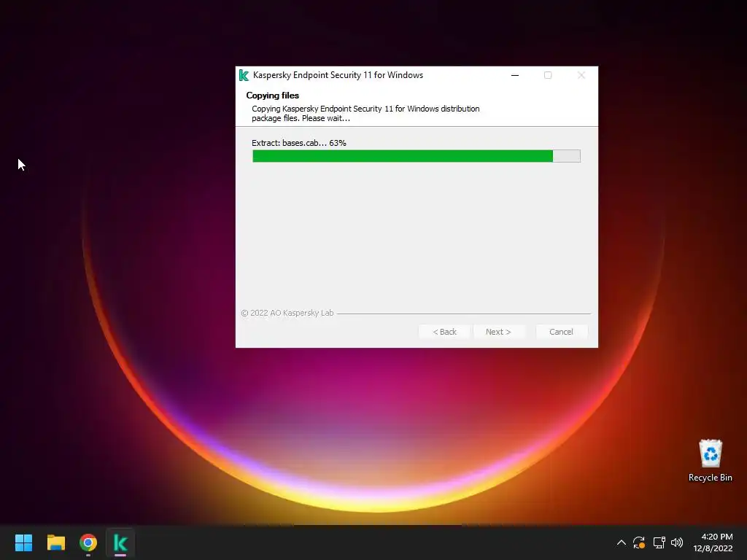Screen dimensions: 747x560
Task: Open the update sync tray icon
Action: click(x=639, y=542)
